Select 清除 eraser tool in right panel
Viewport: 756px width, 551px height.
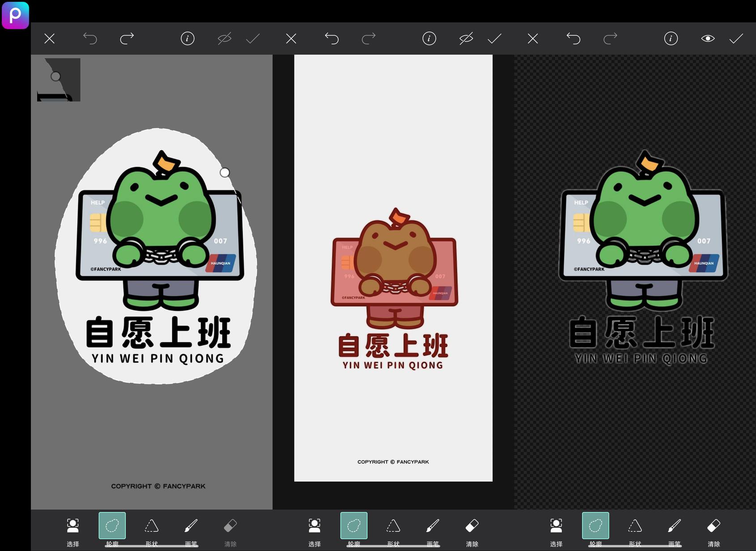714,532
